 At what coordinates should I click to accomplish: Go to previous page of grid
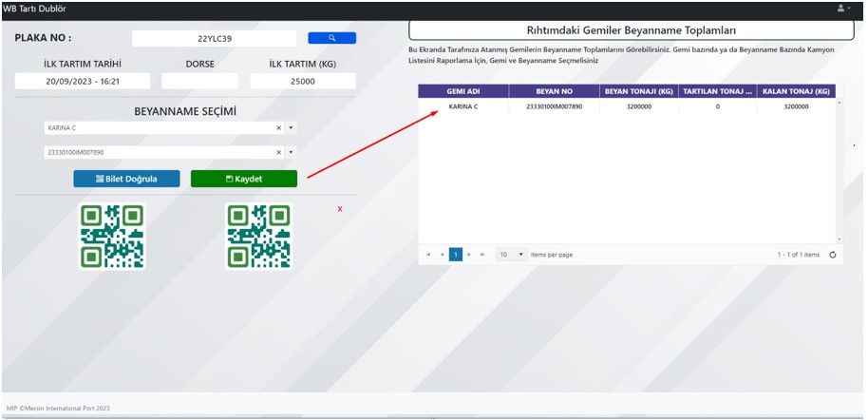(442, 255)
